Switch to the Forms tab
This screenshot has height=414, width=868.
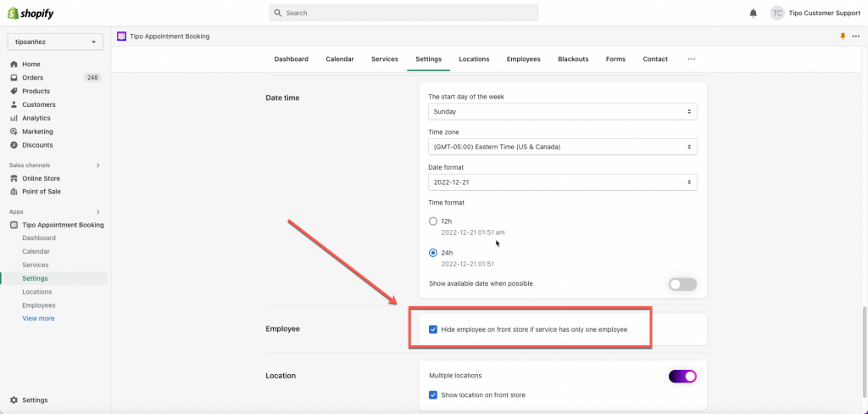[x=615, y=59]
